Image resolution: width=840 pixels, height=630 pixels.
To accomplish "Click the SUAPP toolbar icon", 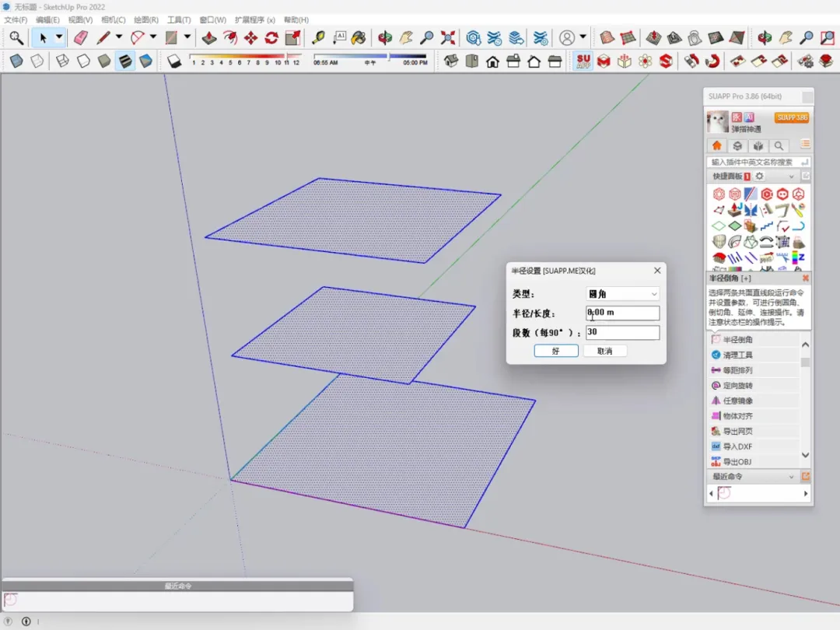I will 583,61.
